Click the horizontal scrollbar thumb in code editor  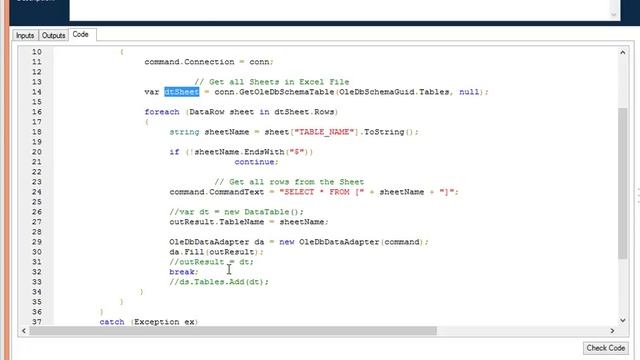pos(233,331)
